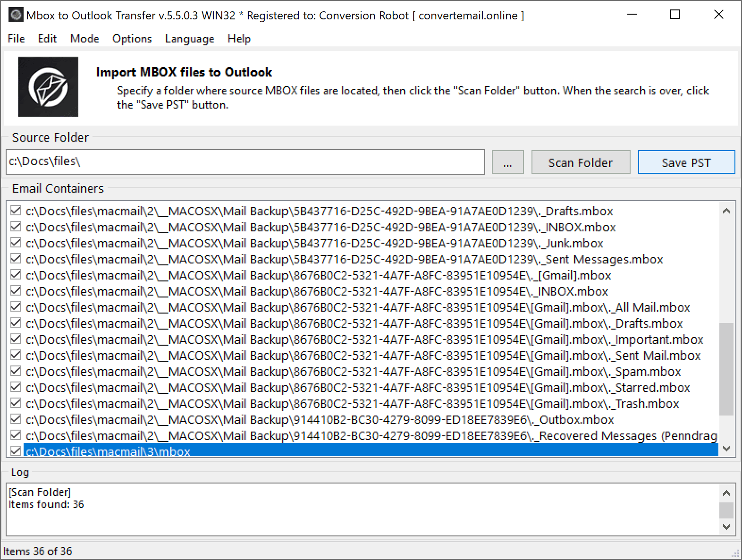This screenshot has width=742, height=560.
Task: Open the Options menu
Action: 132,39
